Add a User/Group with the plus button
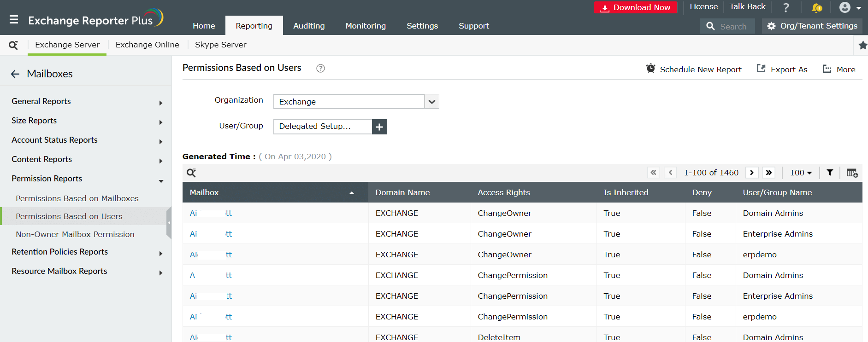 click(x=379, y=127)
